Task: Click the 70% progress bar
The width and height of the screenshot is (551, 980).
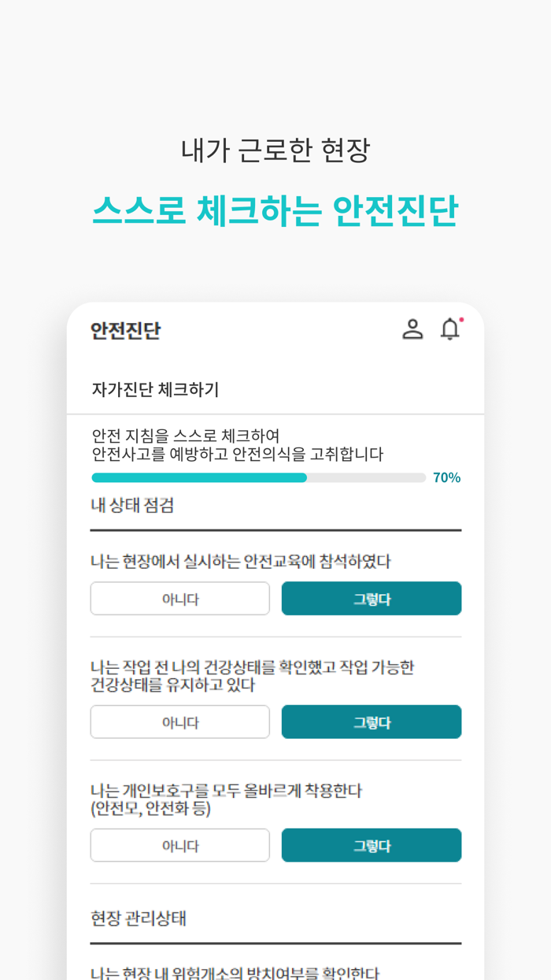Action: click(257, 477)
